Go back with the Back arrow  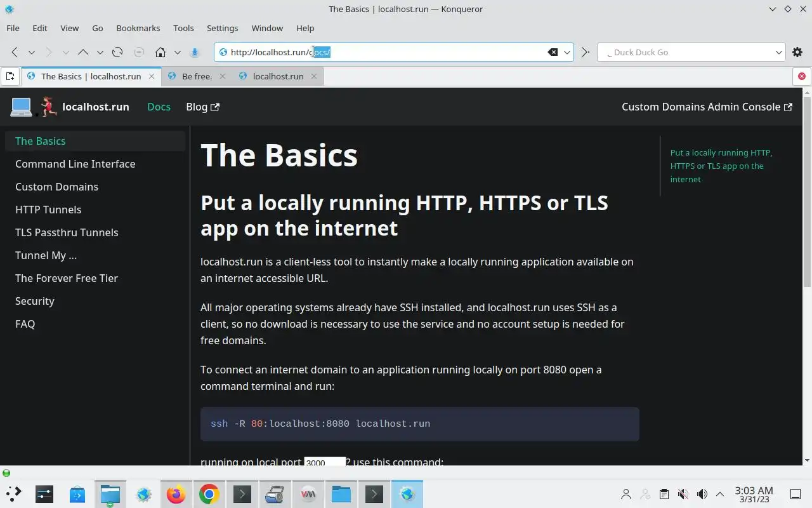click(15, 52)
